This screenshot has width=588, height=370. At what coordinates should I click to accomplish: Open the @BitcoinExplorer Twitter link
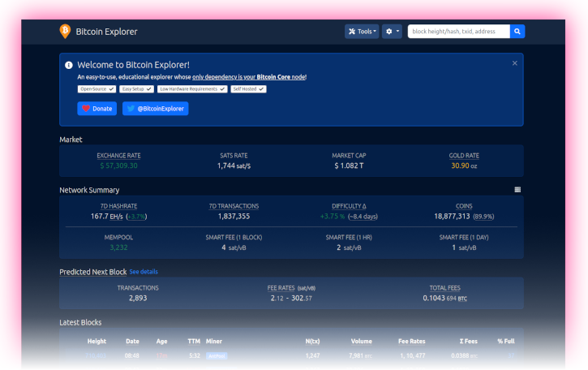point(155,109)
